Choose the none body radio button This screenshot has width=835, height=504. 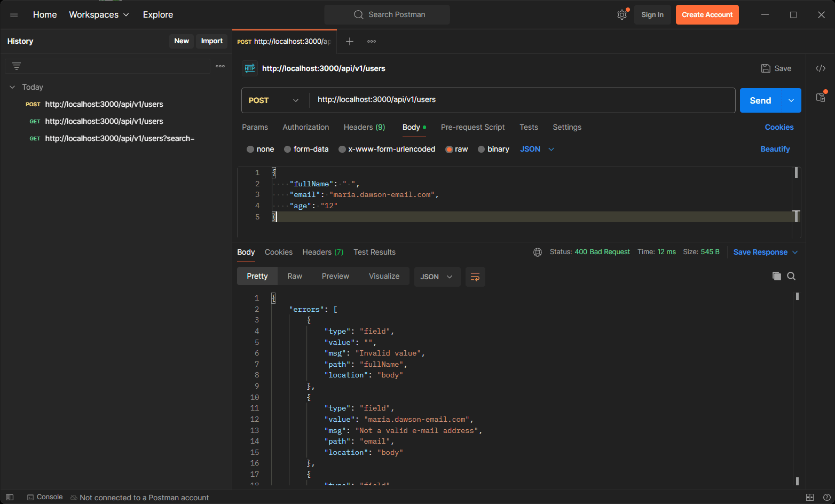[x=250, y=149]
